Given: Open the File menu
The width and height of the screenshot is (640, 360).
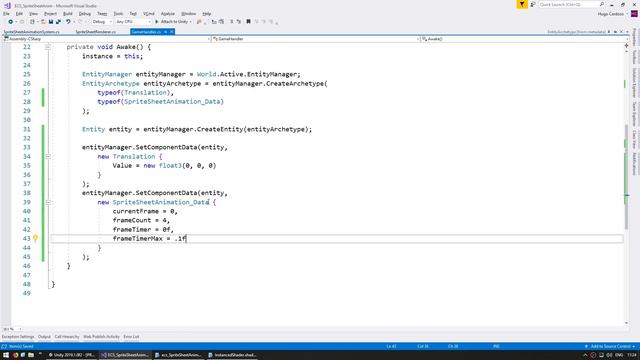Looking at the screenshot, I should [6, 14].
